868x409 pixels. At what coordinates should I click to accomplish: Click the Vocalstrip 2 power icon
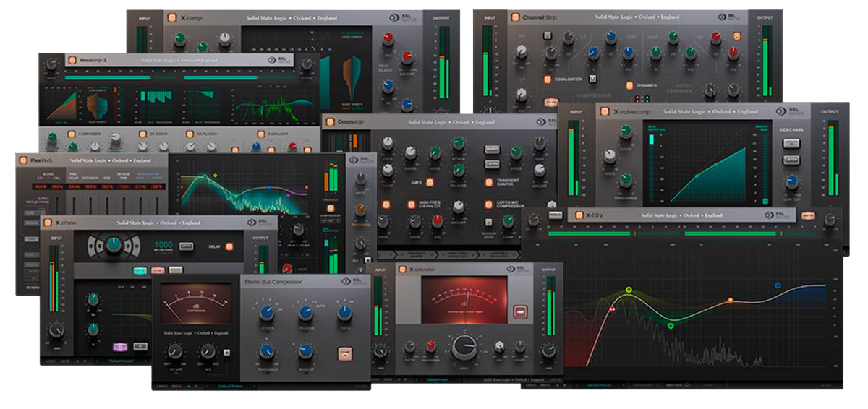(x=72, y=61)
